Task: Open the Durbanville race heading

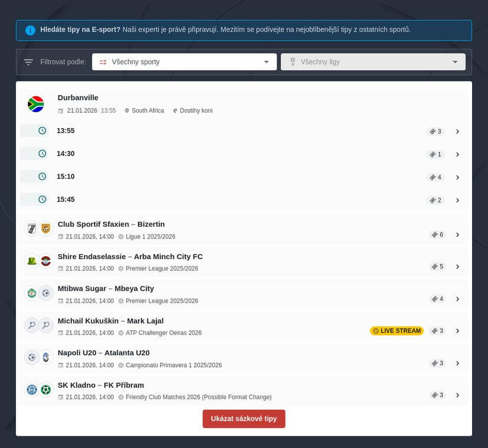Action: [x=78, y=98]
